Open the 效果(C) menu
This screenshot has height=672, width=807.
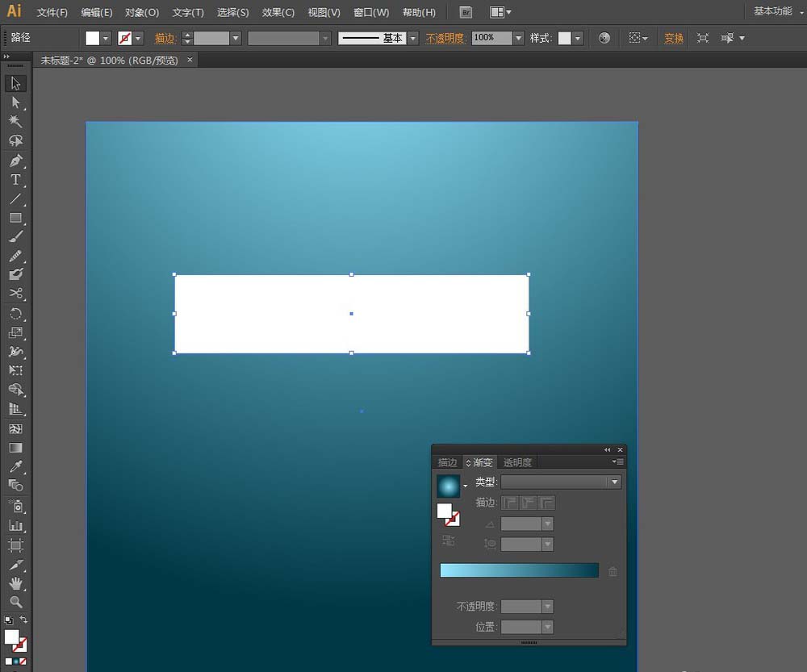[278, 12]
